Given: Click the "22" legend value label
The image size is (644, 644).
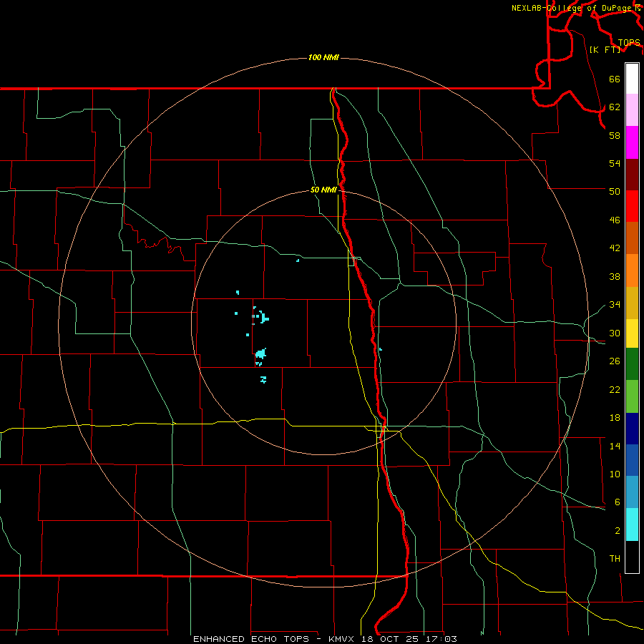Looking at the screenshot, I should coord(615,390).
